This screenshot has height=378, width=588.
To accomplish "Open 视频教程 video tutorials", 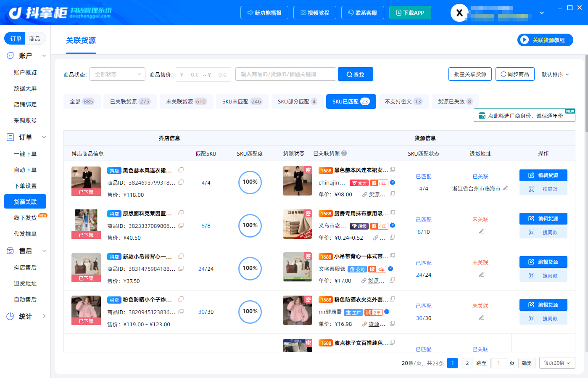I will click(315, 13).
